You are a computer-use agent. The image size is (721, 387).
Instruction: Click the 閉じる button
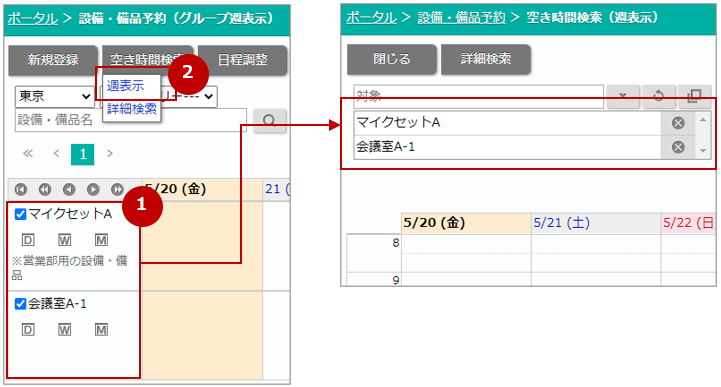(391, 59)
